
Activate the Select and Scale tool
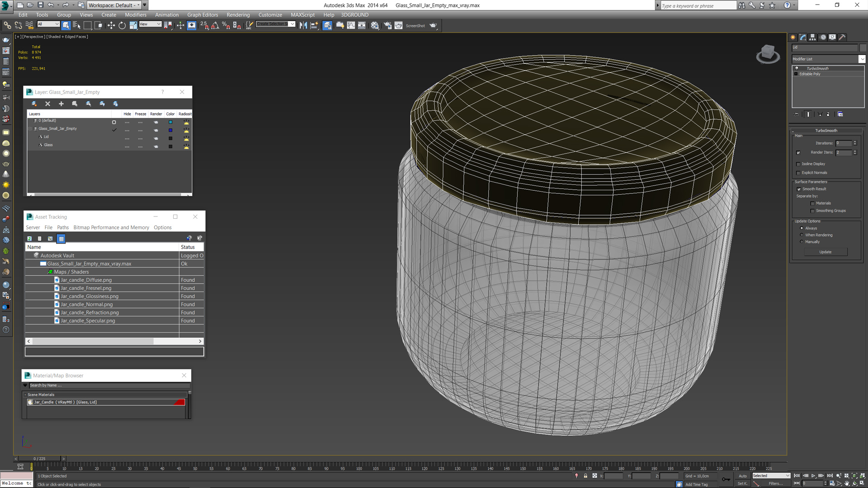(133, 25)
